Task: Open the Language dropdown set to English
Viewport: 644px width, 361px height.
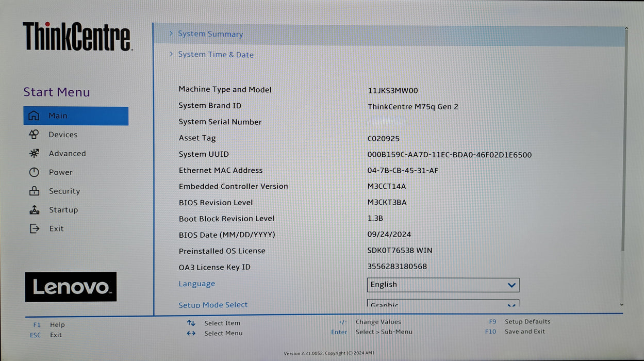Action: [443, 285]
